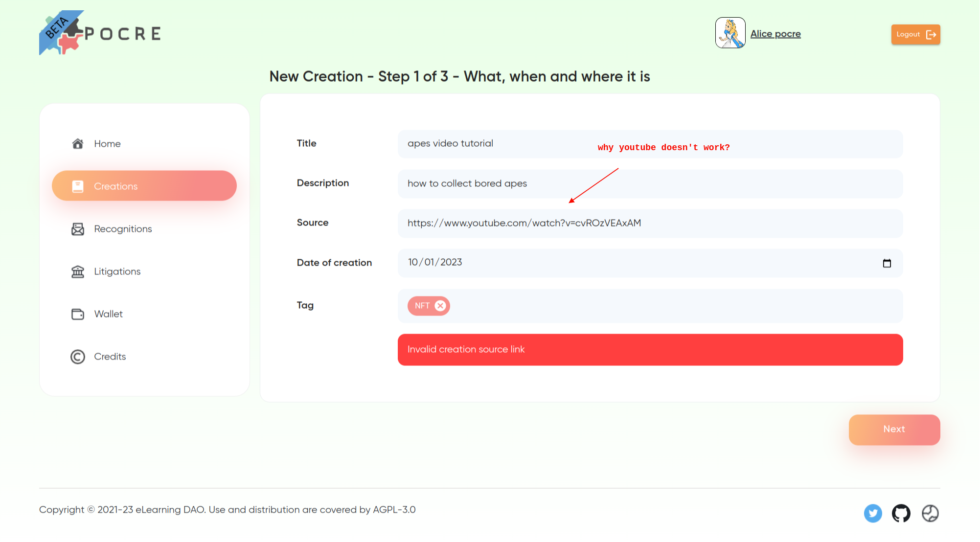This screenshot has height=542, width=980.
Task: Select the Home icon in sidebar
Action: pos(78,143)
